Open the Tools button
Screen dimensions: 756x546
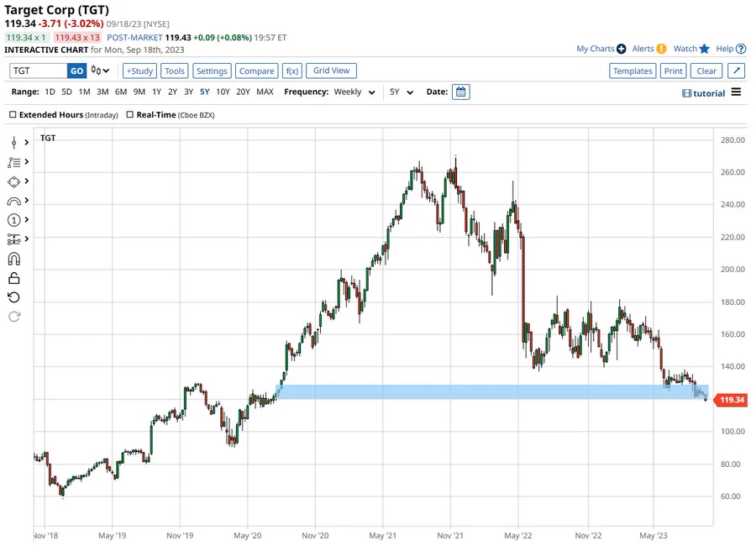175,71
